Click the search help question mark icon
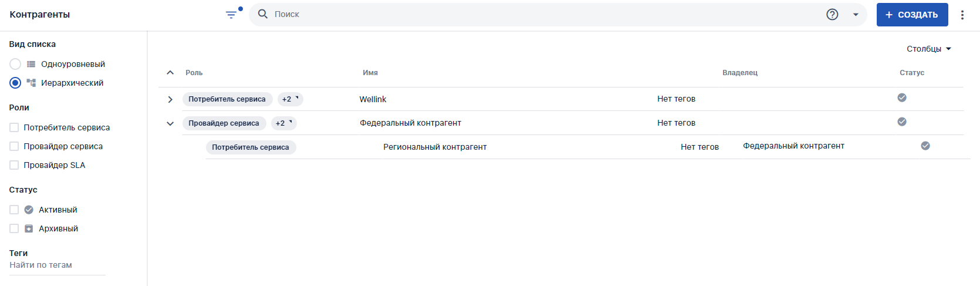 pyautogui.click(x=832, y=15)
